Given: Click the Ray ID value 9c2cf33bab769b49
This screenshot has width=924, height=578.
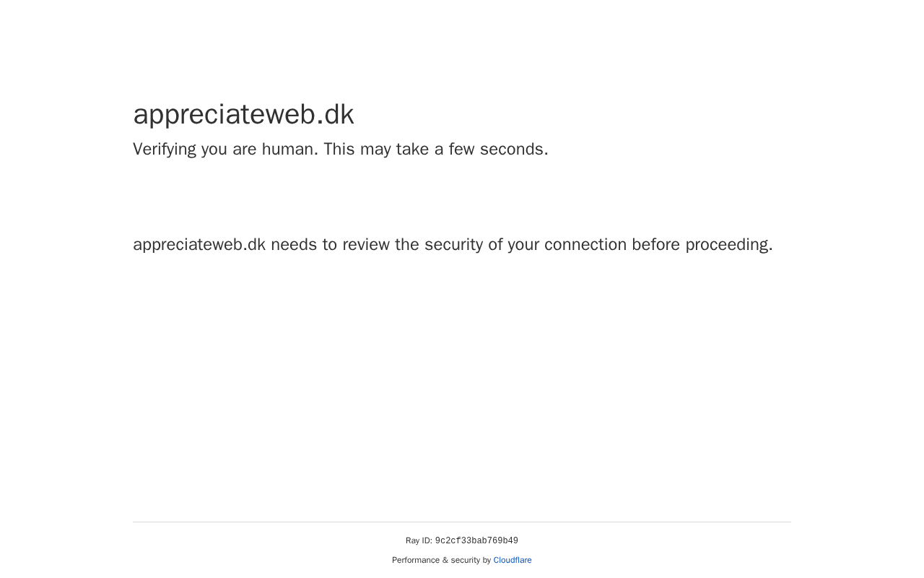Looking at the screenshot, I should (476, 541).
